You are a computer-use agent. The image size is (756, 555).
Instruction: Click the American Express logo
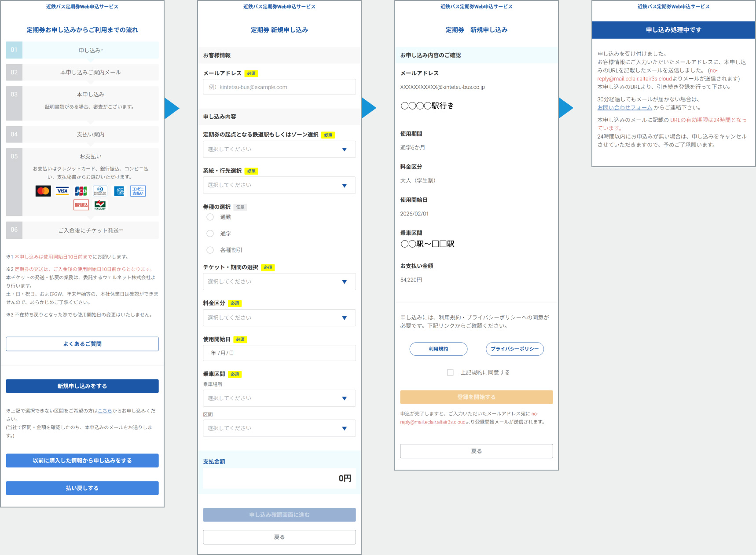click(119, 191)
